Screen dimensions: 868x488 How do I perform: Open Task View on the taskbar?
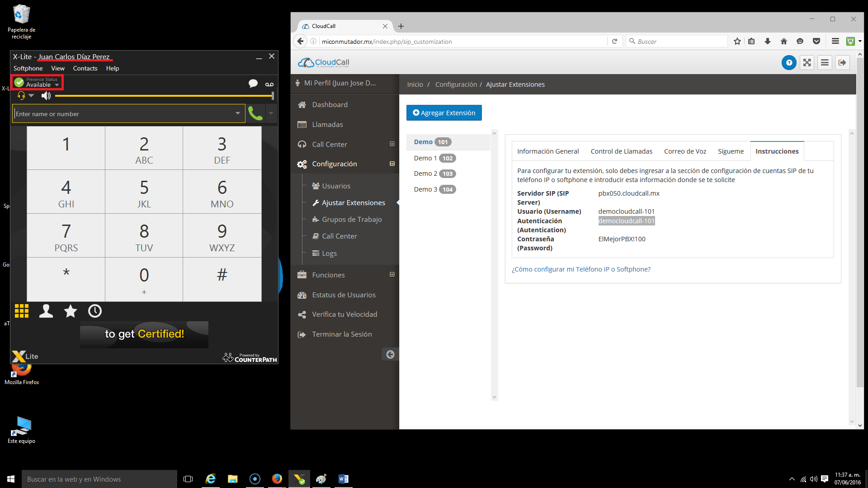[188, 479]
